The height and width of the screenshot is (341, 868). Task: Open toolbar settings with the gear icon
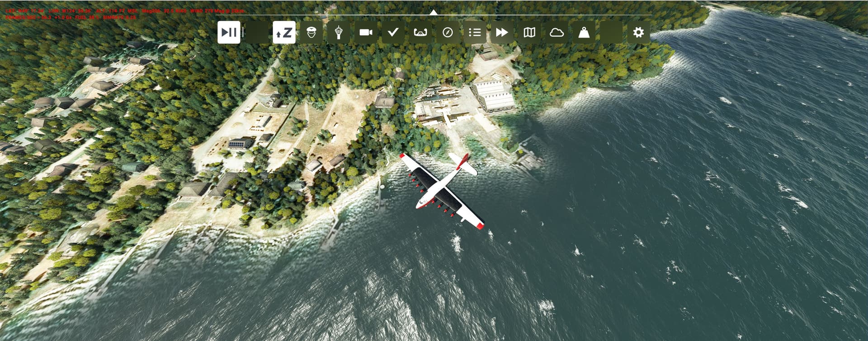tap(638, 32)
